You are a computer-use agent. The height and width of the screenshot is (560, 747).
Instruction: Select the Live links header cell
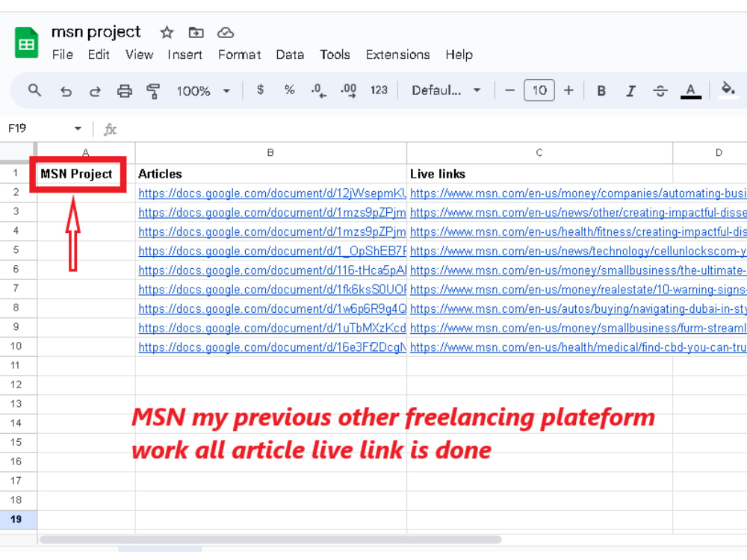pyautogui.click(x=539, y=174)
